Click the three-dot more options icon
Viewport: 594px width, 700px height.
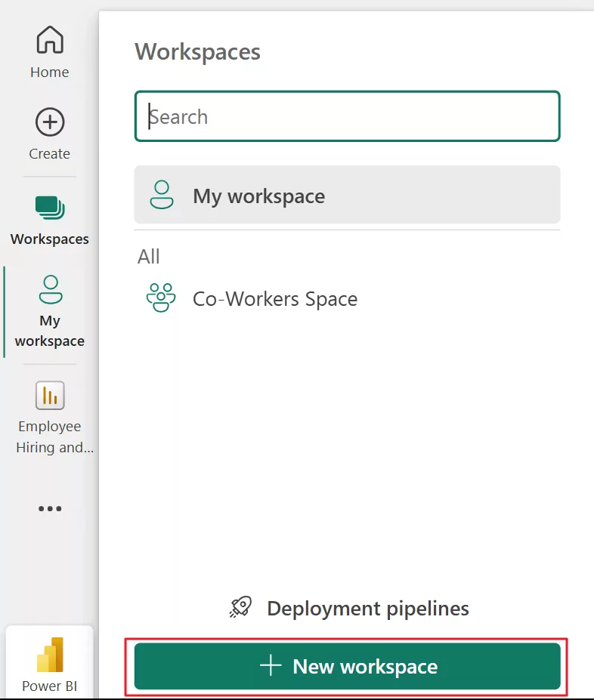[x=50, y=508]
